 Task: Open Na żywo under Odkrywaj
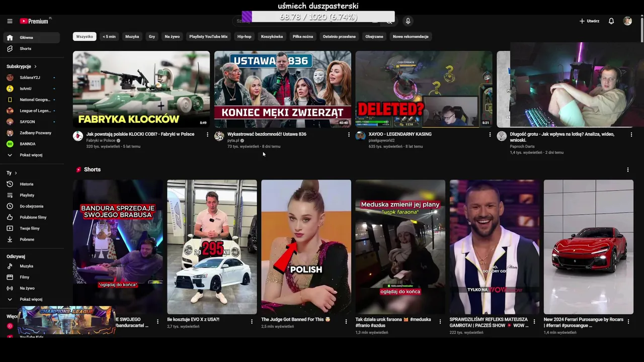31,288
